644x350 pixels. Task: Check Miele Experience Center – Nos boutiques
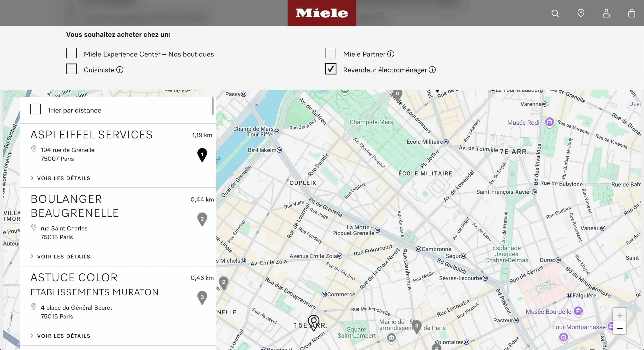71,53
